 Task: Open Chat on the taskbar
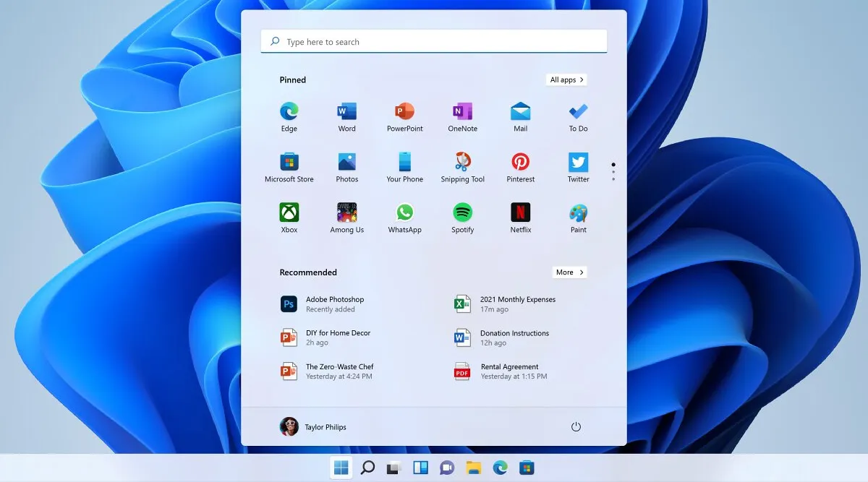(447, 468)
